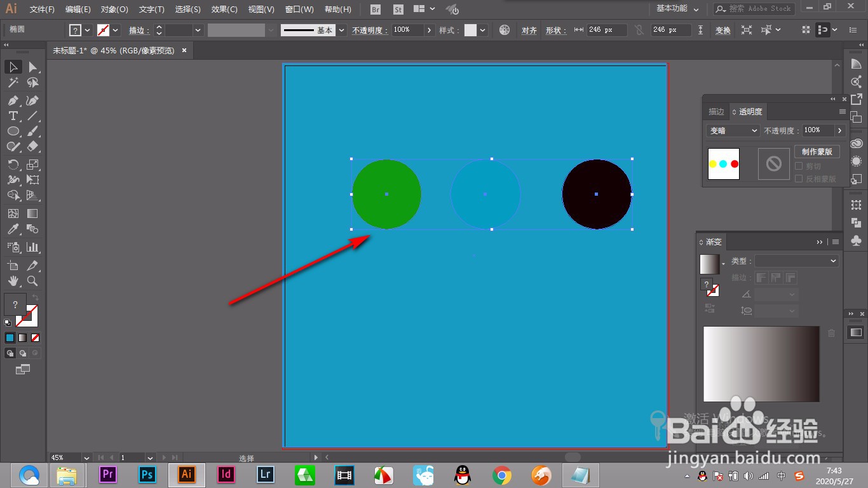Click the 搜索 Adobe Stock search field

754,9
